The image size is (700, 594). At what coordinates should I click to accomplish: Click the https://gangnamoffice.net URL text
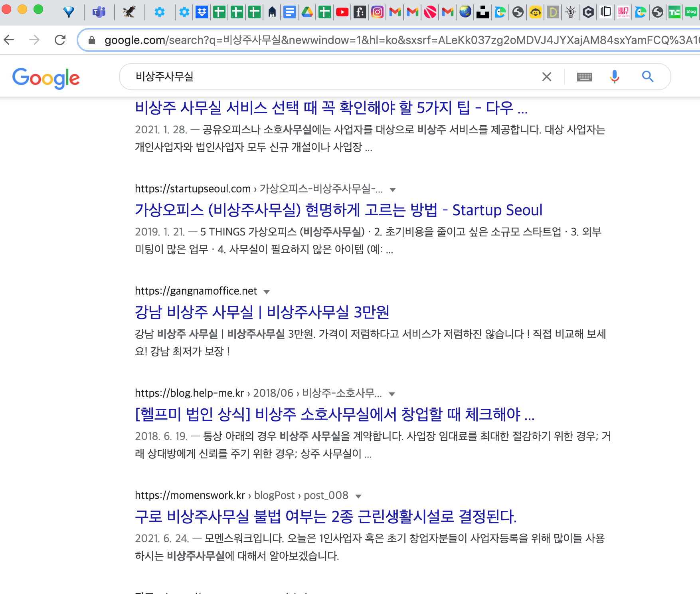click(196, 291)
